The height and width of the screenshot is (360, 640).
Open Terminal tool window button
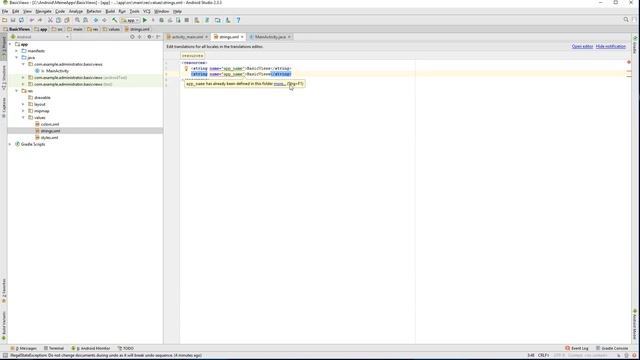[54, 348]
